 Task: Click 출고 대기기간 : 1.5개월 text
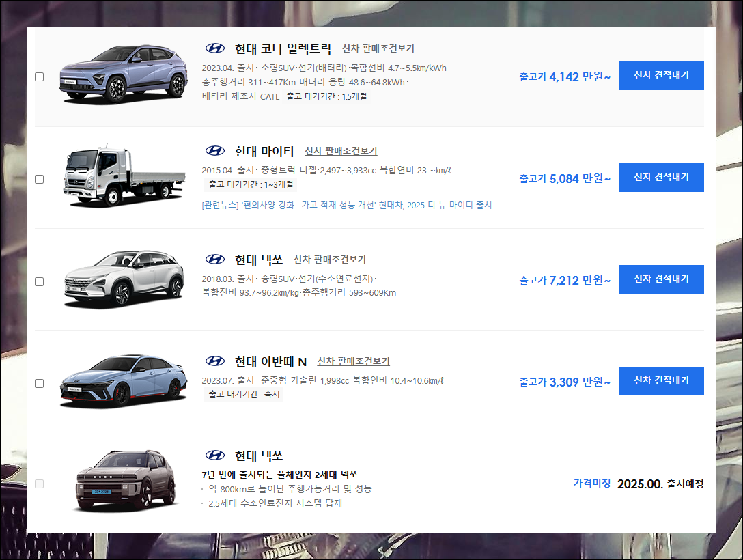(x=326, y=97)
